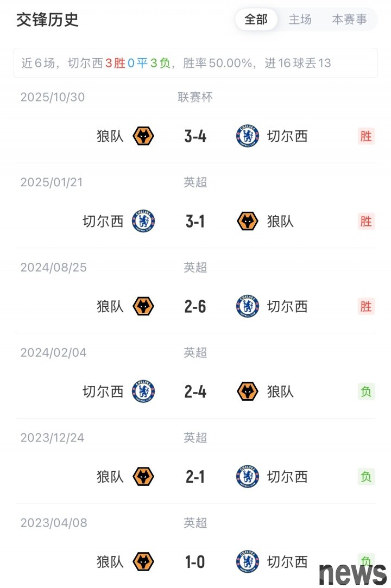Click the recent 6 matches summary box

[195, 63]
